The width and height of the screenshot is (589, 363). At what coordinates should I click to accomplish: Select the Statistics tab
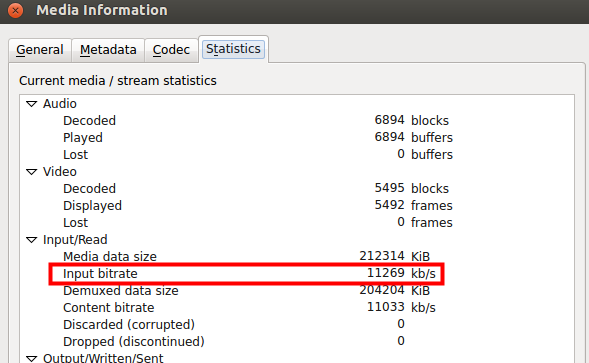pos(233,49)
